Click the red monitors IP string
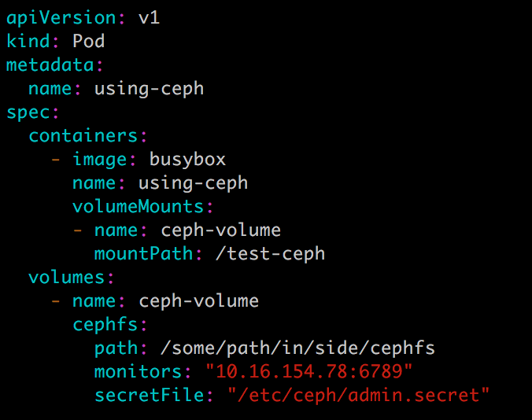 tap(309, 371)
